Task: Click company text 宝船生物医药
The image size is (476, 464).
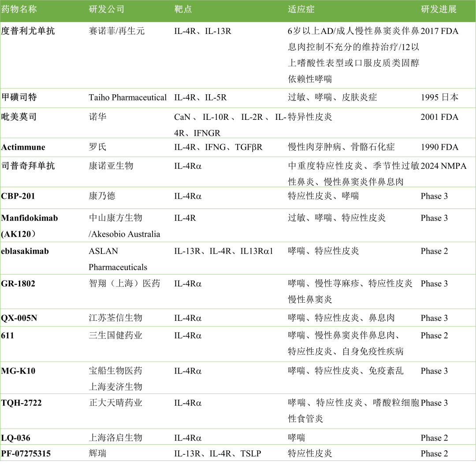Action: click(x=115, y=371)
